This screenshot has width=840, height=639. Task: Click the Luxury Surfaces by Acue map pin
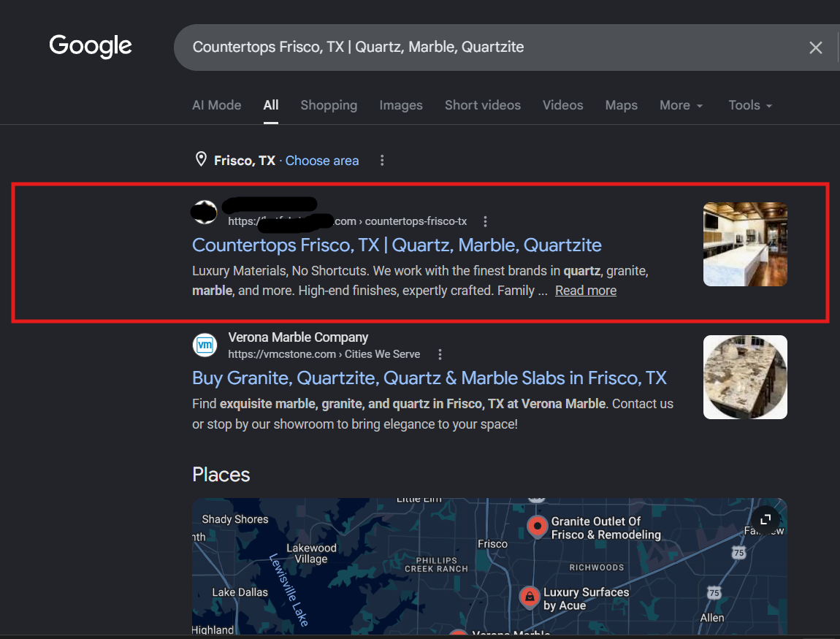(x=530, y=597)
